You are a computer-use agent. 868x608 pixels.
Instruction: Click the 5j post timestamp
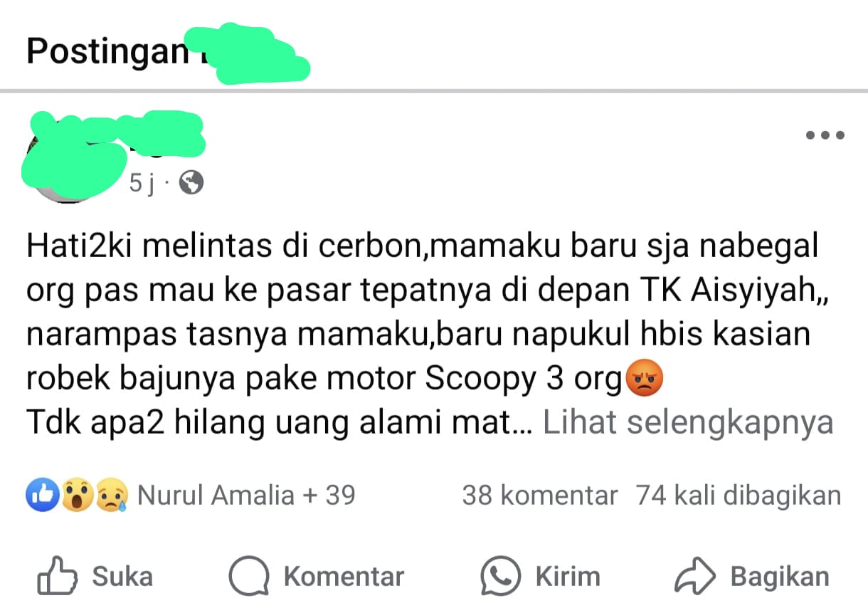[x=142, y=184]
